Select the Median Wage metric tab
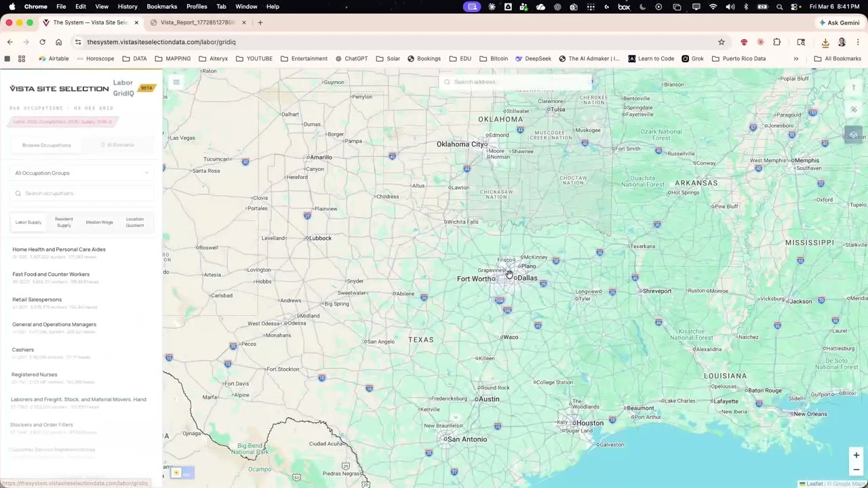Screen dimensions: 868x488 [x=99, y=222]
